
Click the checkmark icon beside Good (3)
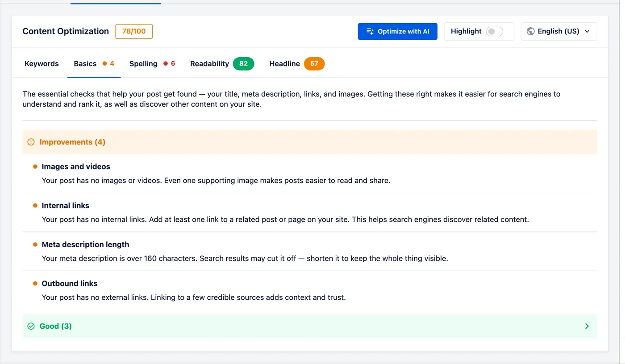[31, 326]
